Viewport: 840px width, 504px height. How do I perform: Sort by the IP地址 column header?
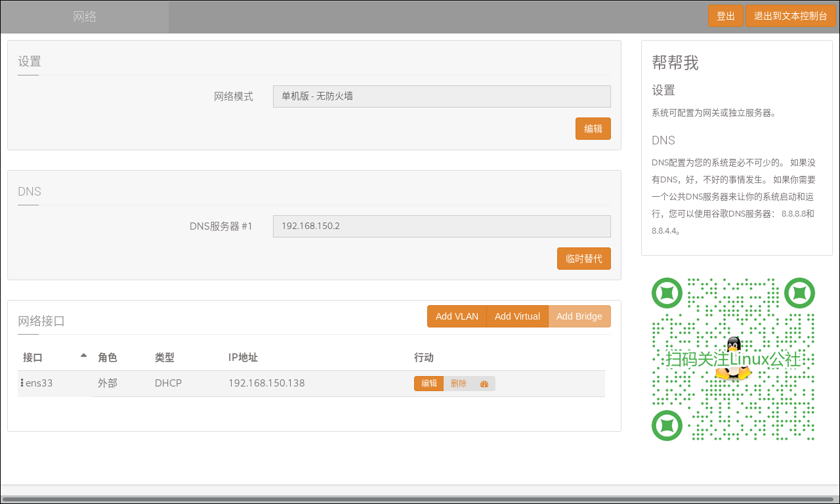click(243, 358)
